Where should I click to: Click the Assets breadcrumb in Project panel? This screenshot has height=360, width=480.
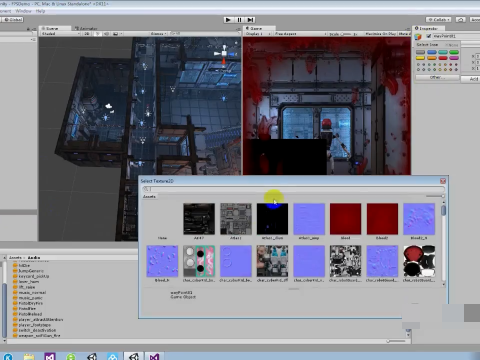pos(15,258)
